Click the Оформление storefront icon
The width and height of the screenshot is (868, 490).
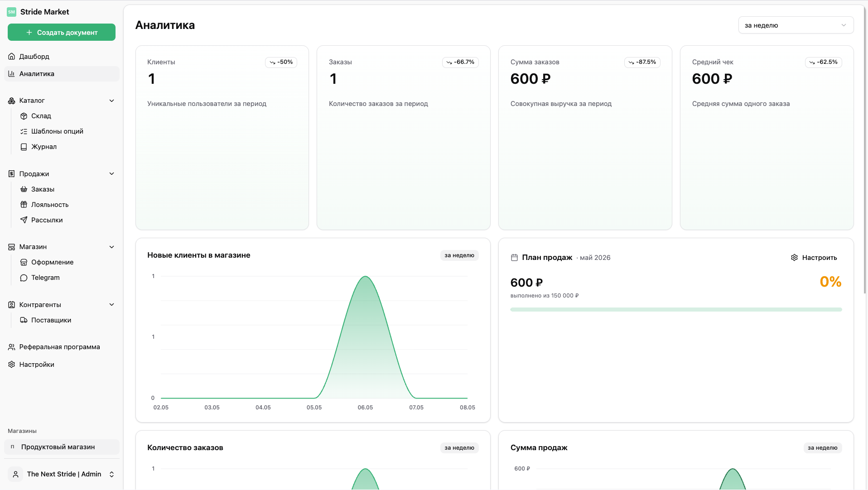tap(24, 262)
